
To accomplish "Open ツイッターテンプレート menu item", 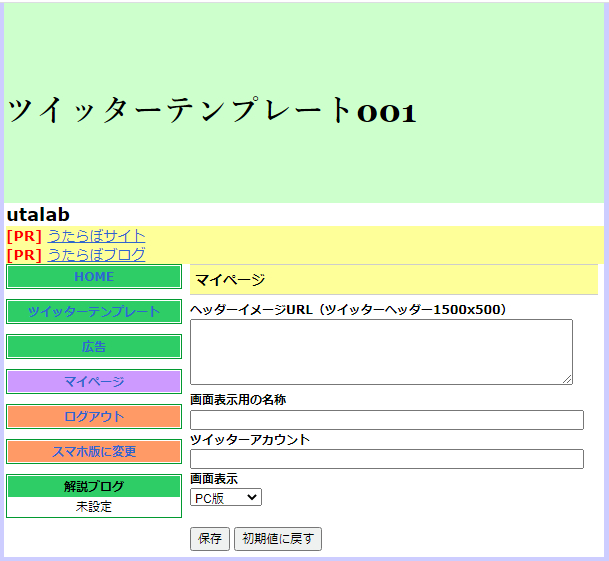I will pyautogui.click(x=94, y=312).
